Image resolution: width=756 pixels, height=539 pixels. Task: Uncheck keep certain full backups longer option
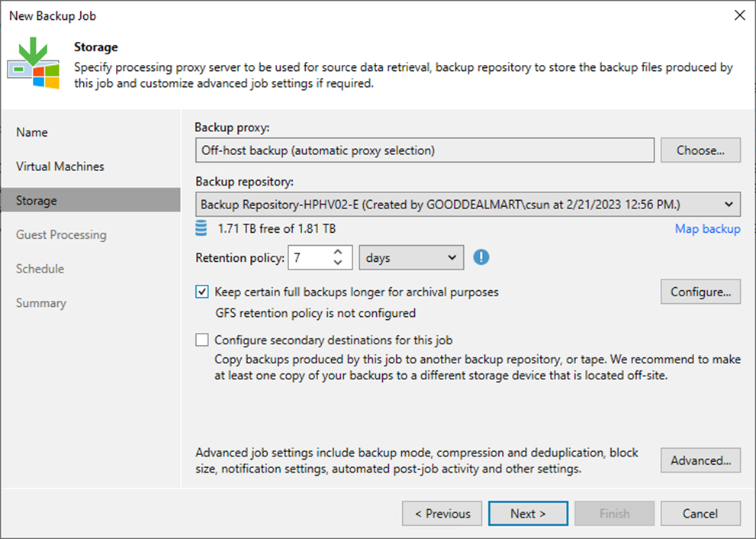pyautogui.click(x=202, y=292)
